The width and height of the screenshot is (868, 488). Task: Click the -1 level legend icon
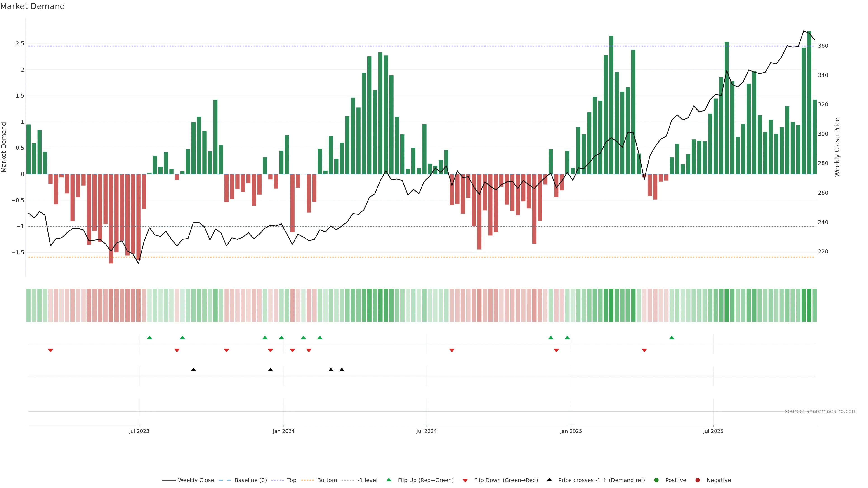tap(347, 480)
